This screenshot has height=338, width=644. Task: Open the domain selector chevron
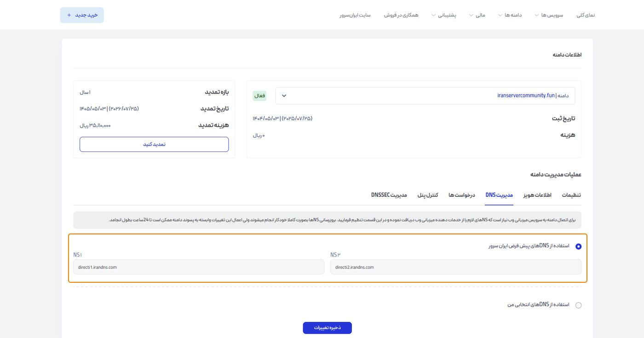(284, 96)
